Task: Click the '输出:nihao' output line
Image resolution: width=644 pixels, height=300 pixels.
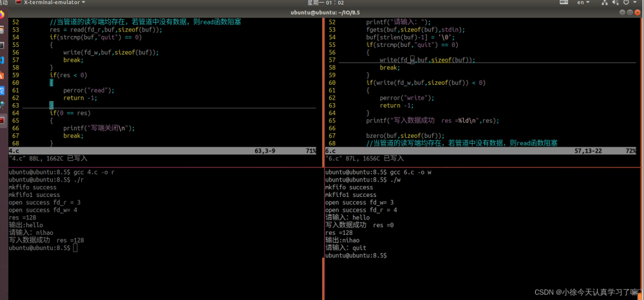Action: tap(343, 240)
